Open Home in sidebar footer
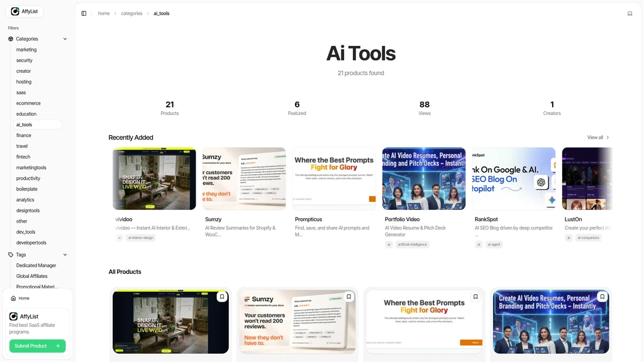The image size is (644, 362). [x=37, y=299]
